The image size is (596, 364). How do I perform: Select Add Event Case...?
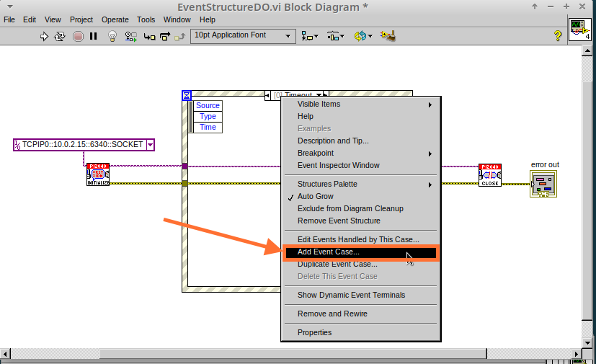coord(361,252)
